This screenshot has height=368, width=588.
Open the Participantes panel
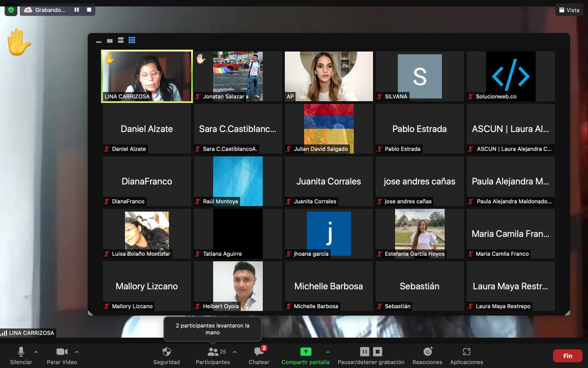(213, 356)
